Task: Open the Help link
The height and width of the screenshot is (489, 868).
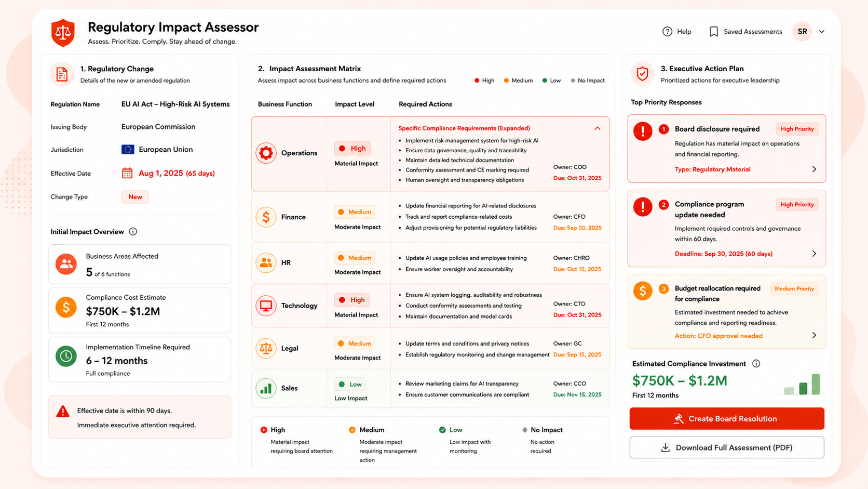Action: click(x=677, y=32)
